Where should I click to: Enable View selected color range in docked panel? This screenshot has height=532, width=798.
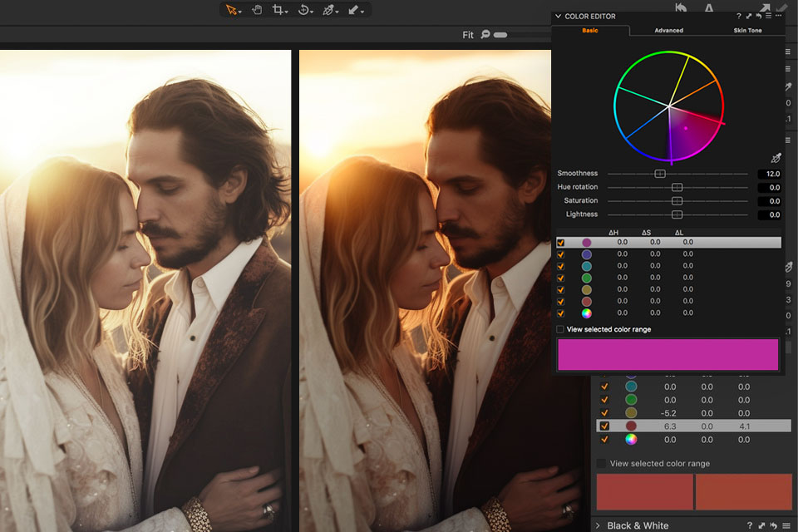[601, 463]
